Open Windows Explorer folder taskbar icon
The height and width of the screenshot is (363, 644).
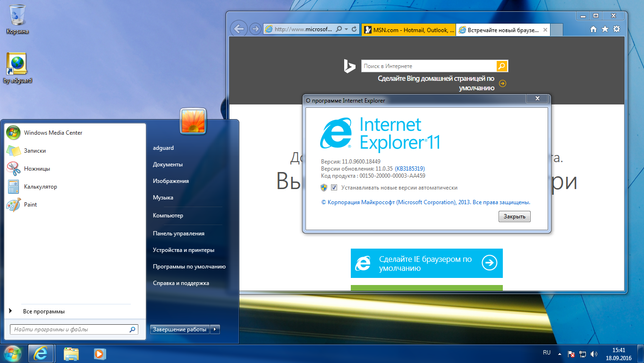coord(71,354)
